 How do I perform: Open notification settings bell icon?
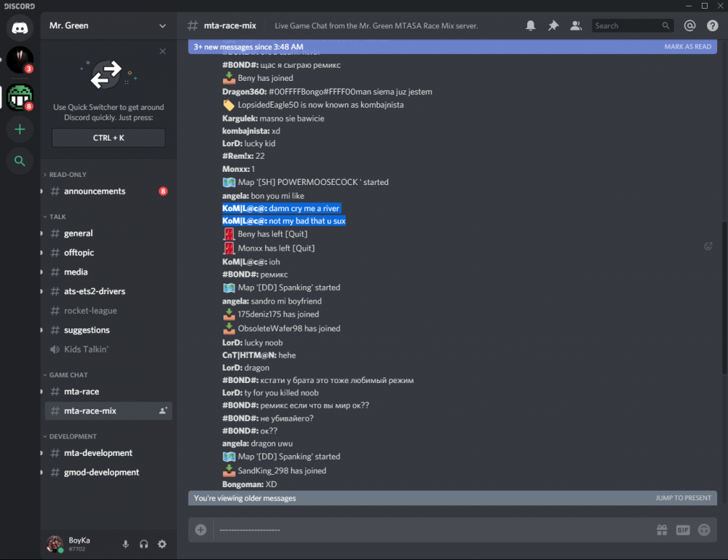pos(531,25)
